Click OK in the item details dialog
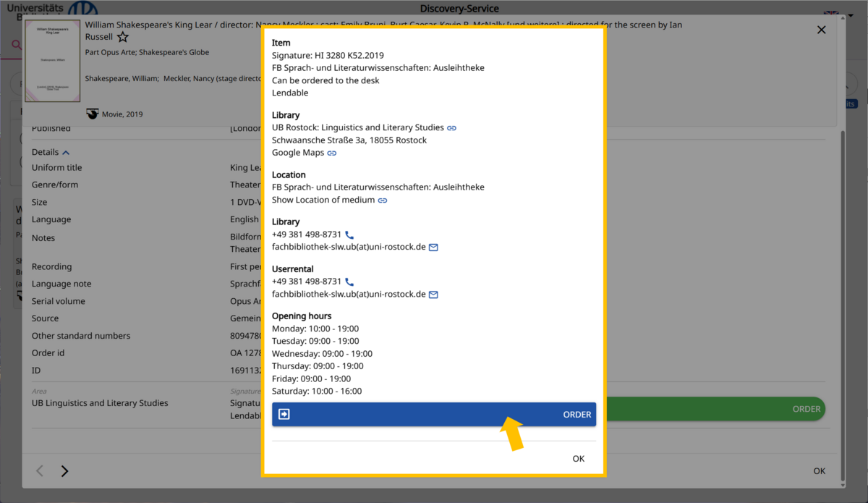 pos(578,458)
